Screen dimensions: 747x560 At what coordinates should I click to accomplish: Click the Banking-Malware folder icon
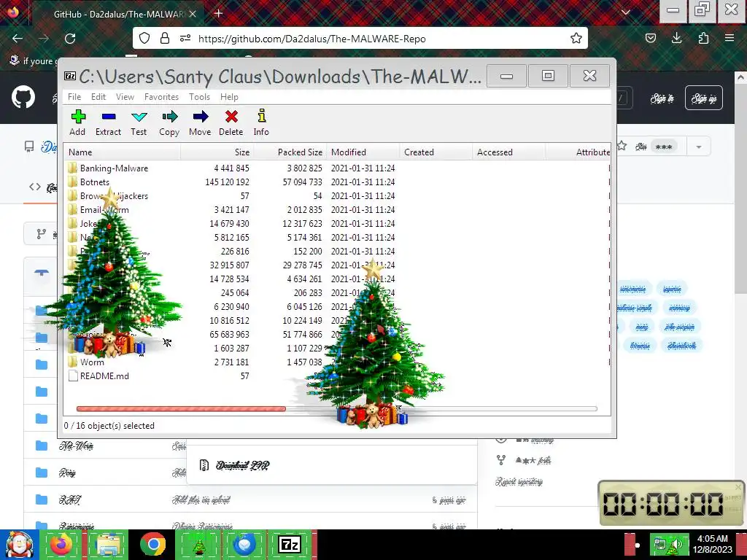72,168
